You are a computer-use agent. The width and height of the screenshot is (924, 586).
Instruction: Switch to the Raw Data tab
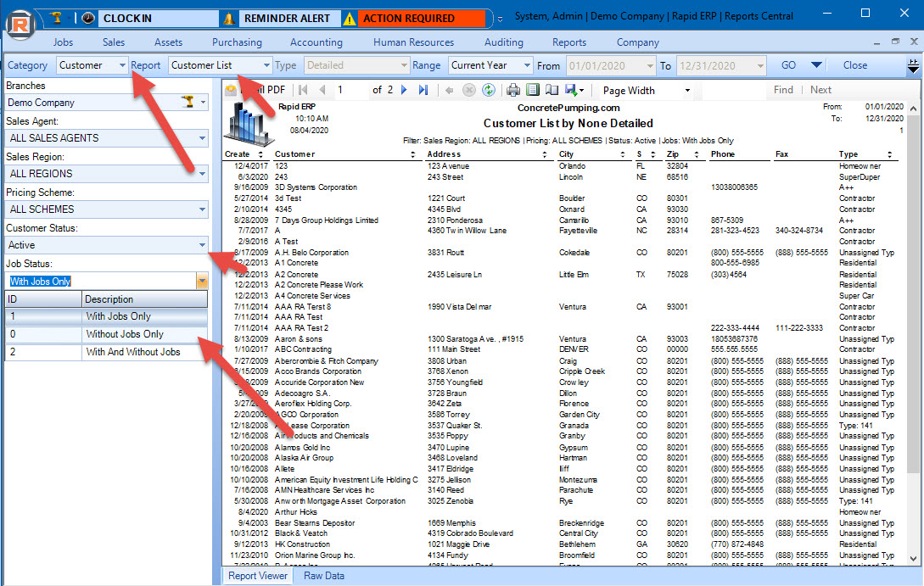coord(324,576)
